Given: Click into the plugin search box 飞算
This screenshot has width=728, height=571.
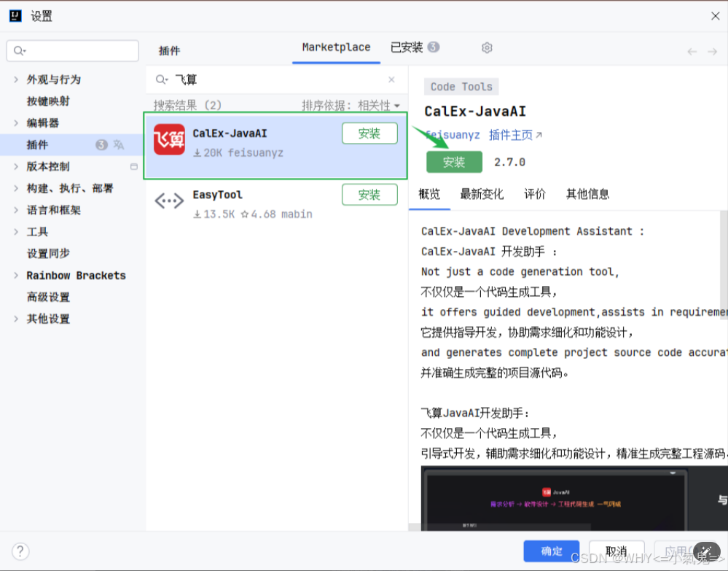Looking at the screenshot, I should click(x=277, y=79).
